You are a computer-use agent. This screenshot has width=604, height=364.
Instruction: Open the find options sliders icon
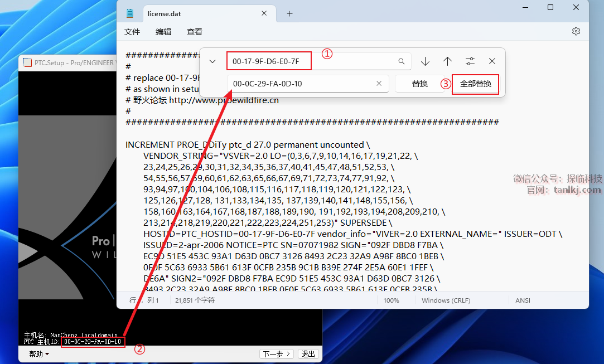coord(470,61)
